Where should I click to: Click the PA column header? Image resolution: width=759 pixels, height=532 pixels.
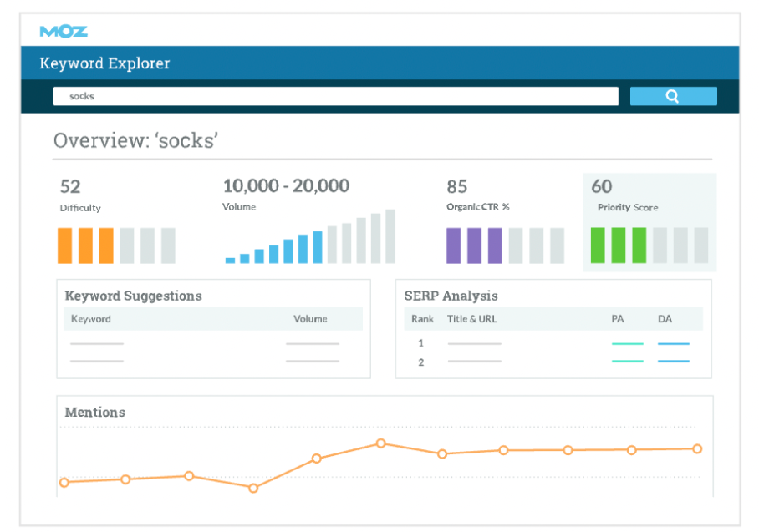618,319
